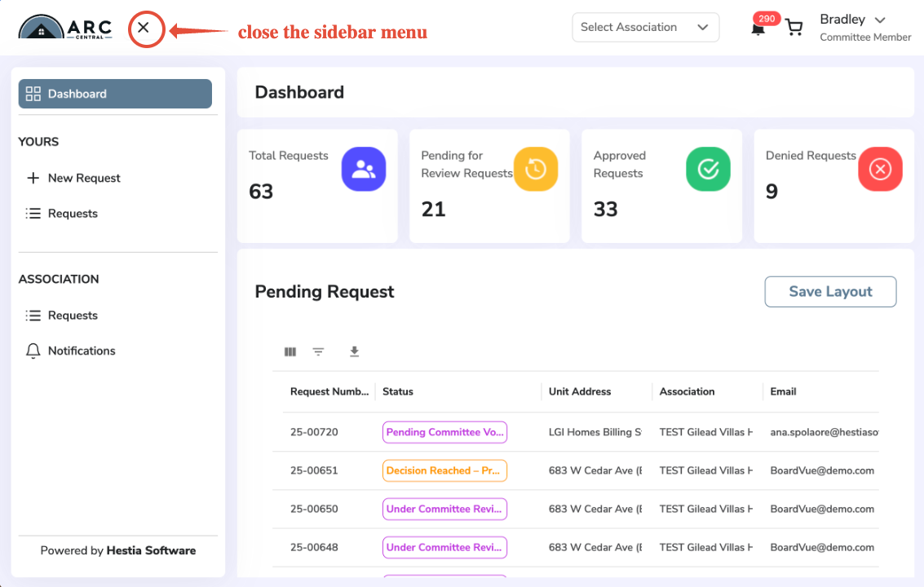Click the Pending for Review count 21

(433, 210)
